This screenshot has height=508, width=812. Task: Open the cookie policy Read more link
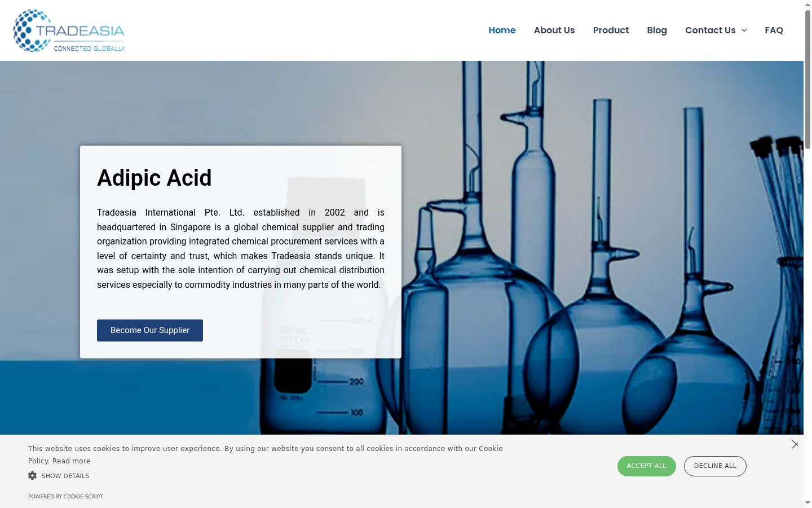(x=71, y=461)
